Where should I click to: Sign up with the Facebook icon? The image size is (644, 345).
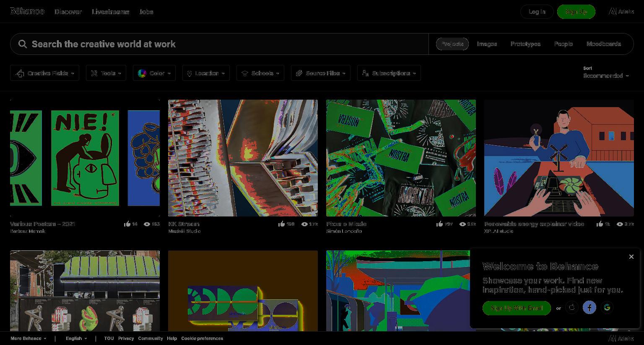tap(589, 308)
